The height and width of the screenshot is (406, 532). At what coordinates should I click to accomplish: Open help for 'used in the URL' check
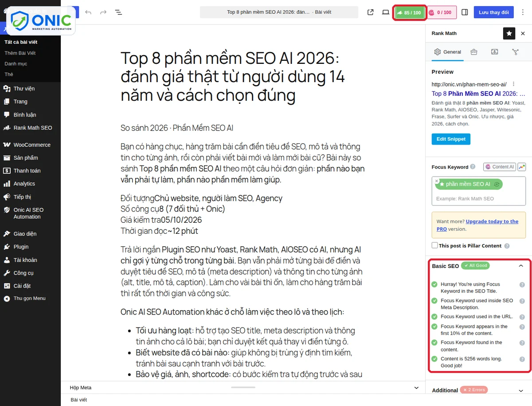(522, 317)
